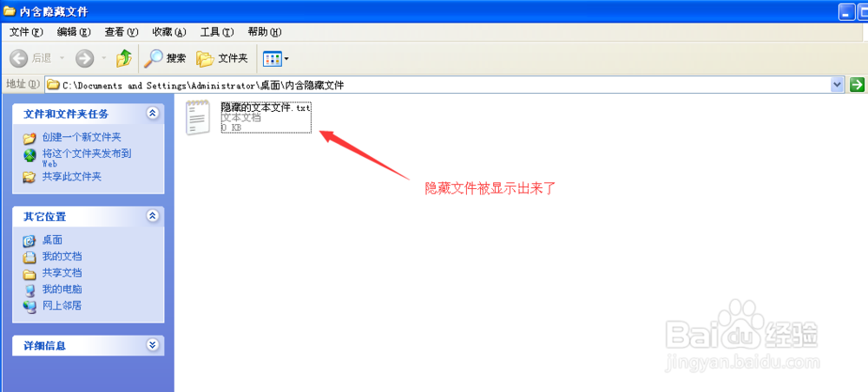868x392 pixels.
Task: Select the notepad text file icon
Action: 198,117
